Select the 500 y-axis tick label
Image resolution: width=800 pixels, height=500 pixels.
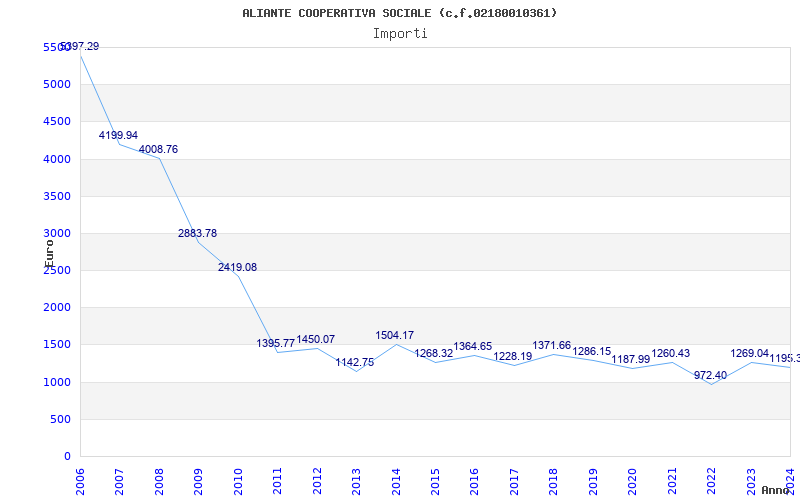[x=61, y=419]
